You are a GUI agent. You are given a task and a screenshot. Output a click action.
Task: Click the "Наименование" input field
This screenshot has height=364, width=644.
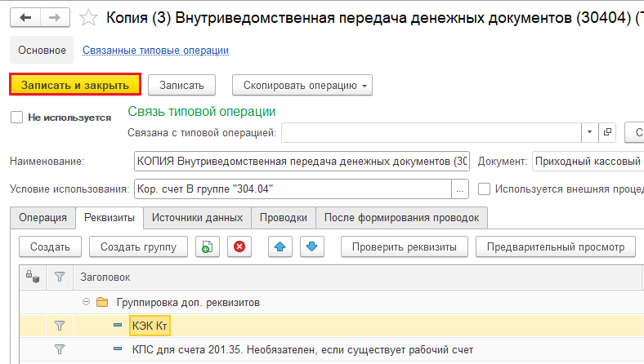pos(302,162)
